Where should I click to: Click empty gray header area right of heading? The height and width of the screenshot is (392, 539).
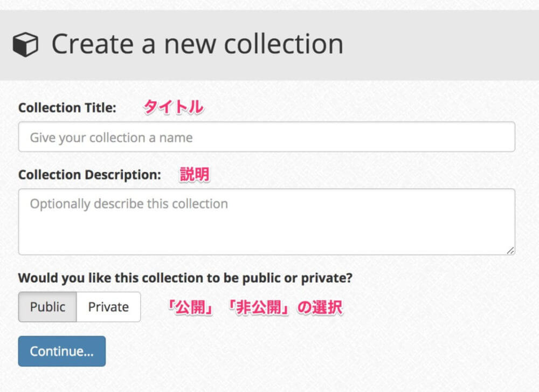click(x=440, y=45)
